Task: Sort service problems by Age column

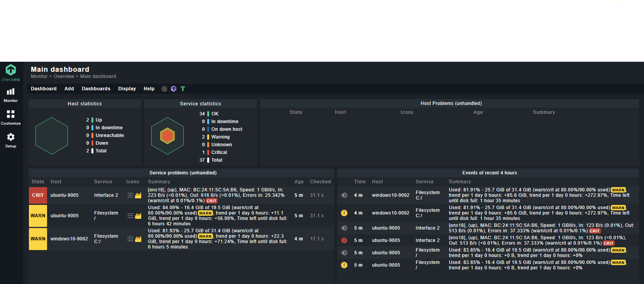Action: (x=299, y=182)
